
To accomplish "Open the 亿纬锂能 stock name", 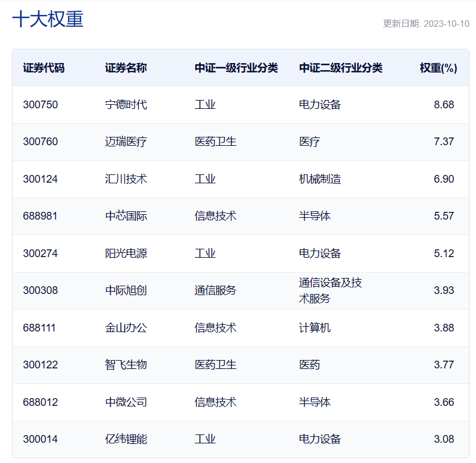I will pyautogui.click(x=126, y=439).
